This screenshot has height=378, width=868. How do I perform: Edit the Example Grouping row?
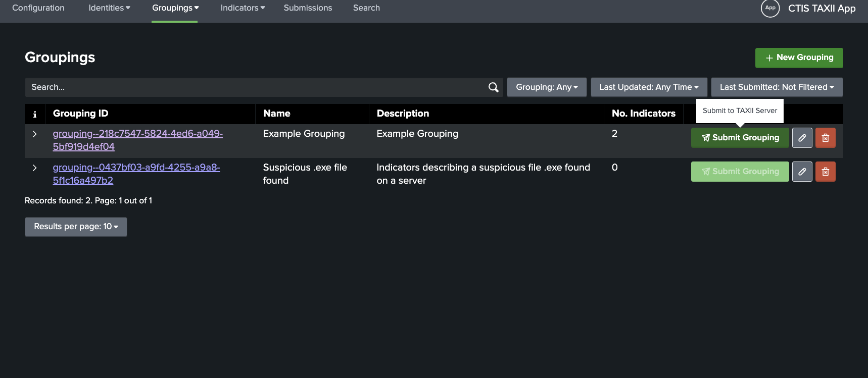802,138
